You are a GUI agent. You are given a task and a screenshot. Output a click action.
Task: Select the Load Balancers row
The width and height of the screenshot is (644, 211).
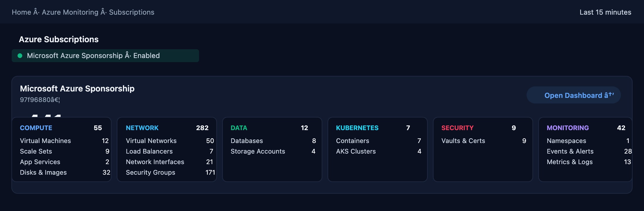pos(169,151)
